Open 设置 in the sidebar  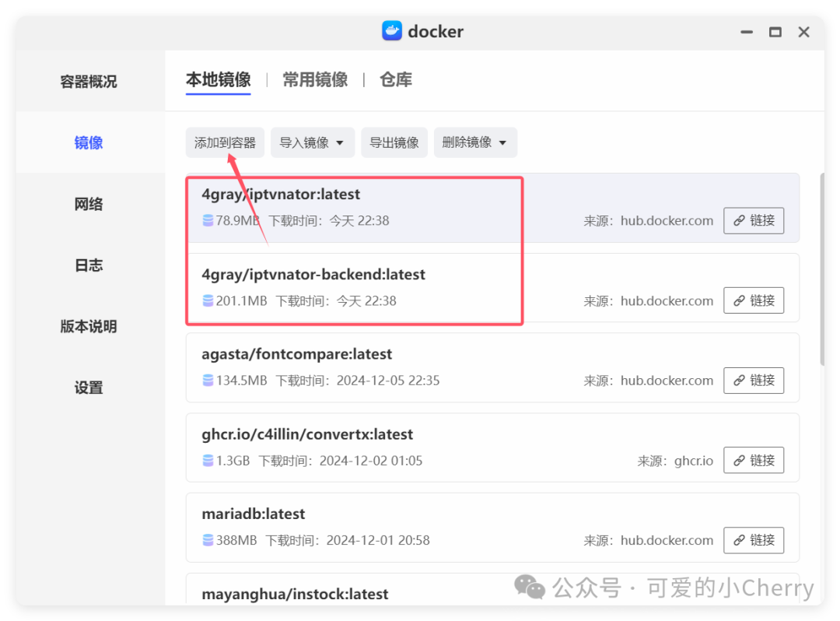pos(89,388)
